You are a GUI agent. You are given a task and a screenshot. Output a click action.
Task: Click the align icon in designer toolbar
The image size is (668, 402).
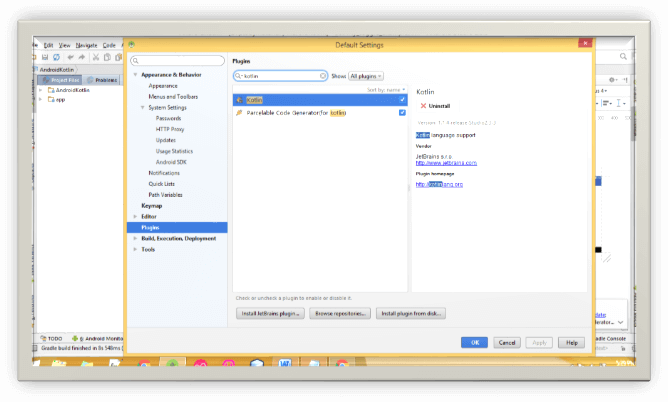point(605,103)
